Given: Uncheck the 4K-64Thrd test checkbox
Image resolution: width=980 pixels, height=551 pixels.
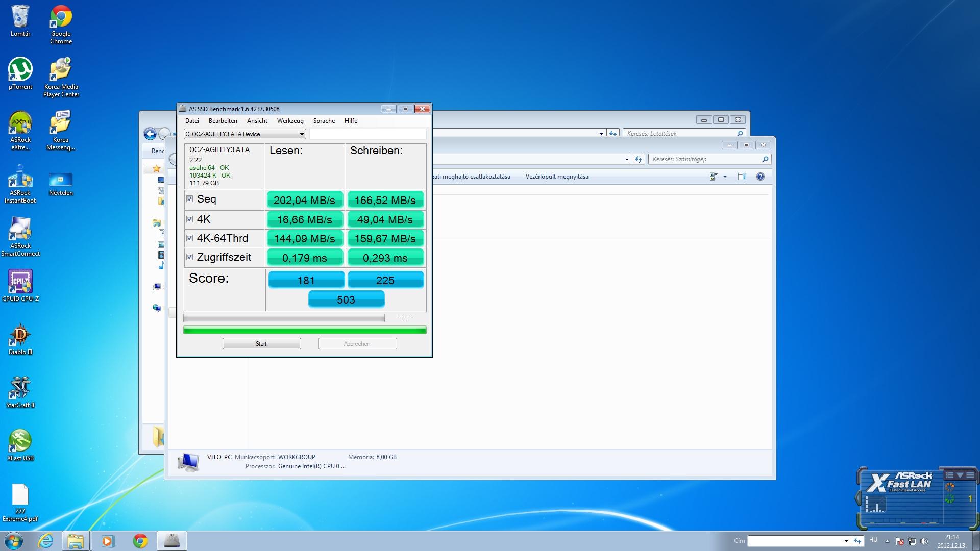Looking at the screenshot, I should point(189,238).
